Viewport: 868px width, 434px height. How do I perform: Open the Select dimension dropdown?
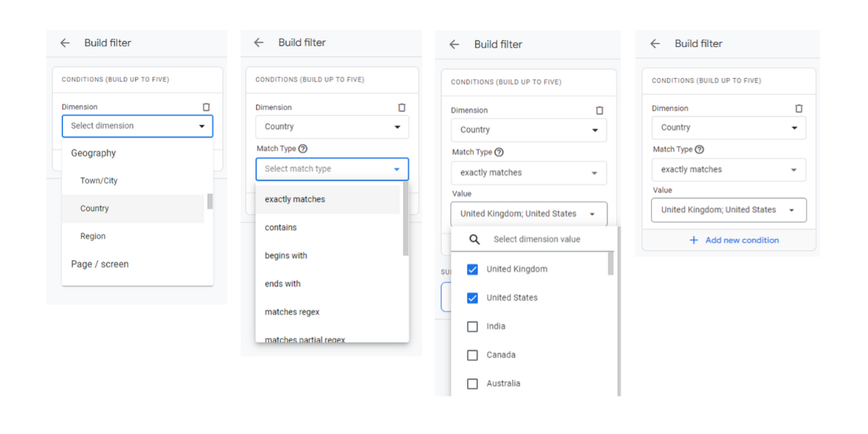[x=137, y=126]
